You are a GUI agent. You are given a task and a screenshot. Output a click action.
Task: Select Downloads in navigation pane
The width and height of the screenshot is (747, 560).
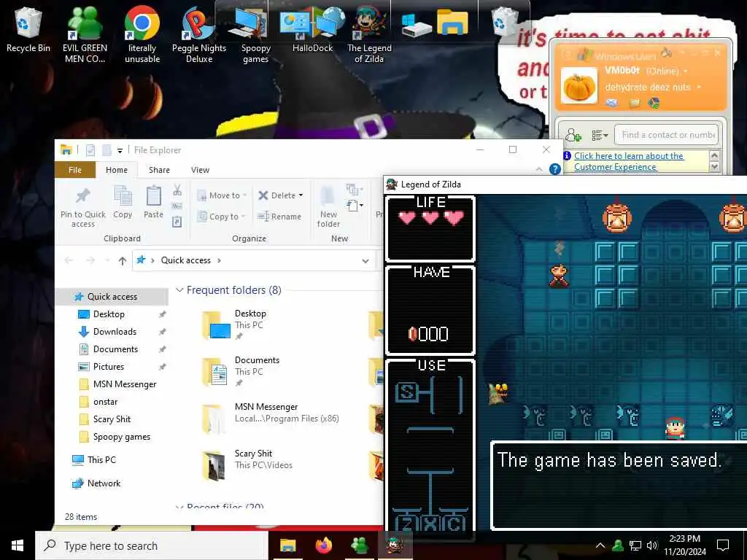tap(115, 332)
